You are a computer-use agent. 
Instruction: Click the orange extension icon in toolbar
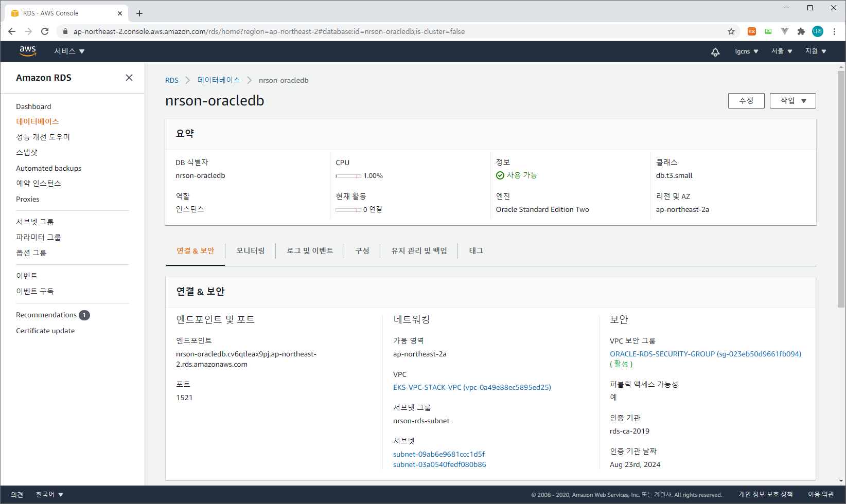(752, 31)
